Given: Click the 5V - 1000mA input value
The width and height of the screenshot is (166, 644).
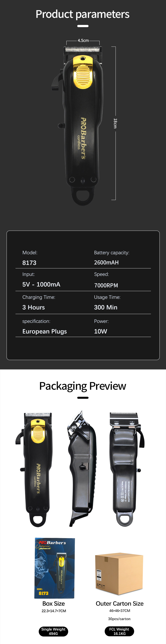Looking at the screenshot, I should [x=41, y=285].
